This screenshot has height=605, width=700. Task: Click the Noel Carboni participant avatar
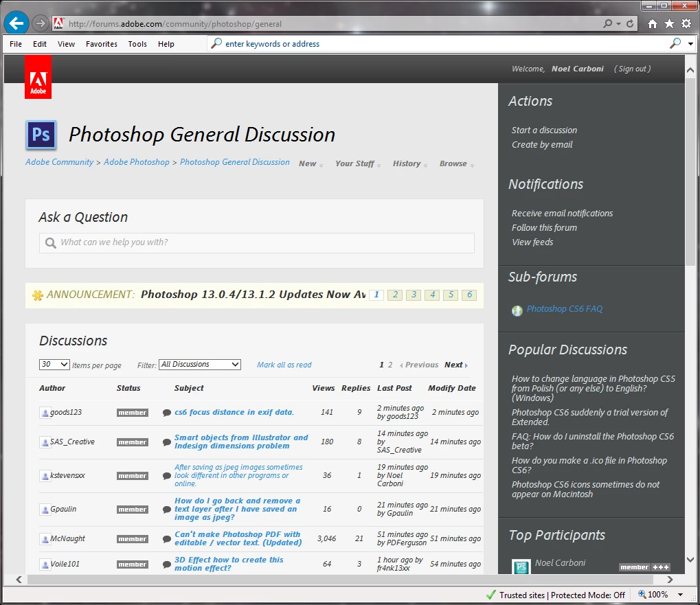tap(521, 566)
